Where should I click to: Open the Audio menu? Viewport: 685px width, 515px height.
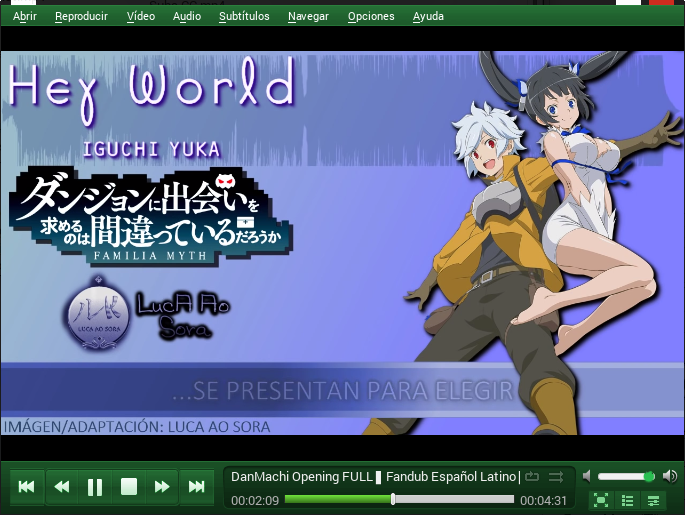point(187,16)
